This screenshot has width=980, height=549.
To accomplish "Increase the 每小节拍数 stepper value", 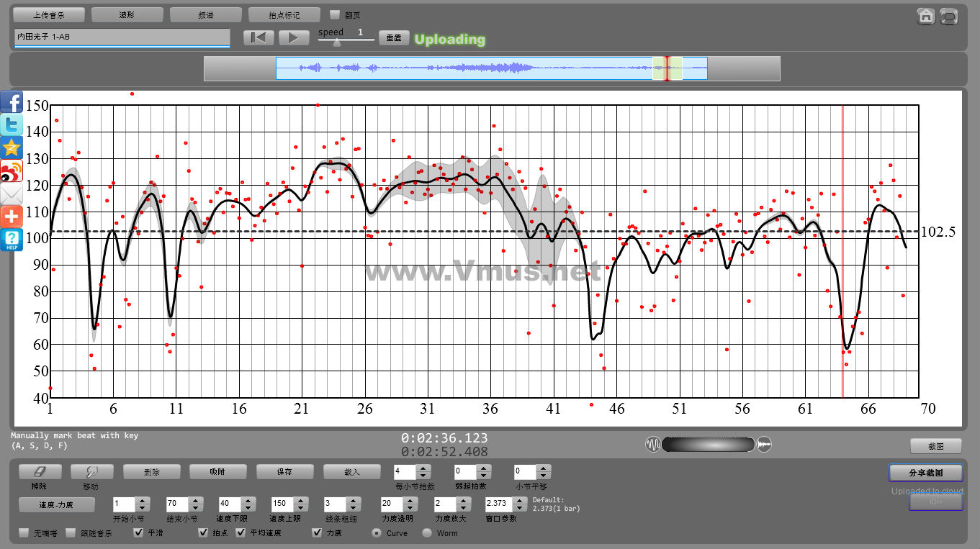I will [423, 468].
